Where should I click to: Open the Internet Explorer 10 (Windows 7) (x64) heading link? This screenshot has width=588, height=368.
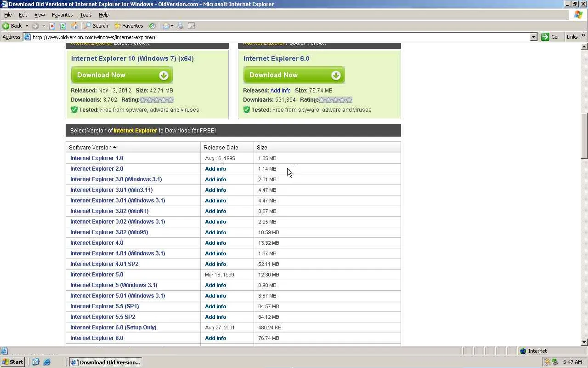[x=132, y=58]
